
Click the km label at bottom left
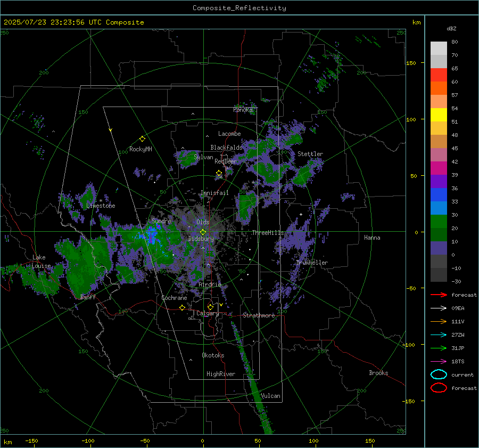(7, 442)
